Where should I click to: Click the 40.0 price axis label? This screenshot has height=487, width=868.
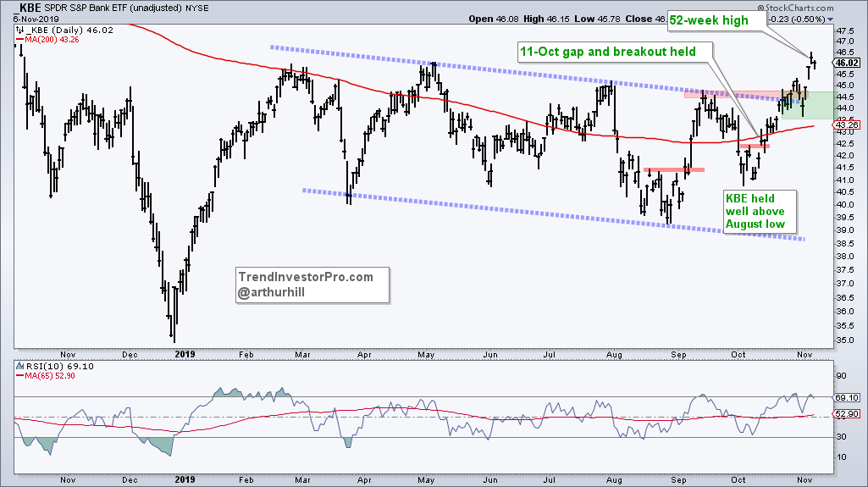[x=845, y=205]
